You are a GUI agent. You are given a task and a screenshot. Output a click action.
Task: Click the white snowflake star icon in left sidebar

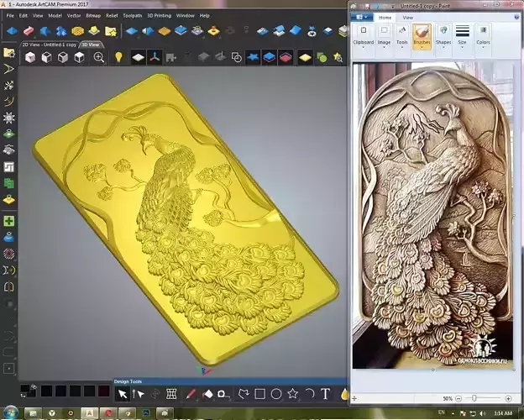click(x=9, y=118)
